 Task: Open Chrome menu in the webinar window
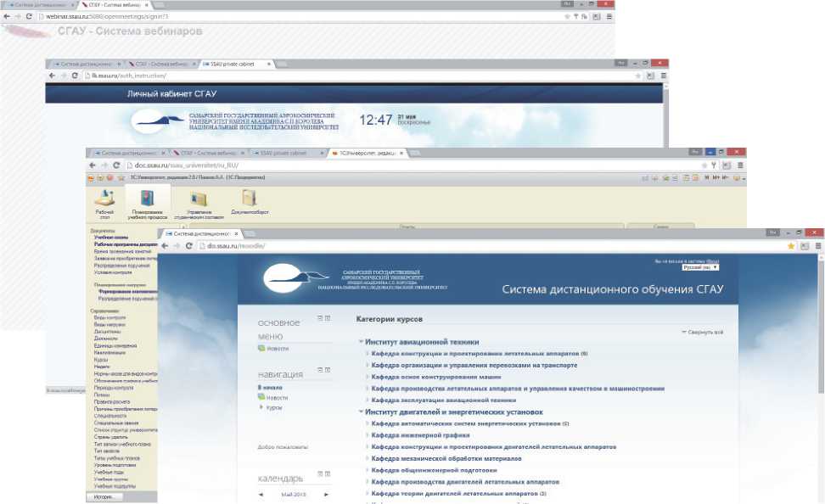pyautogui.click(x=609, y=16)
